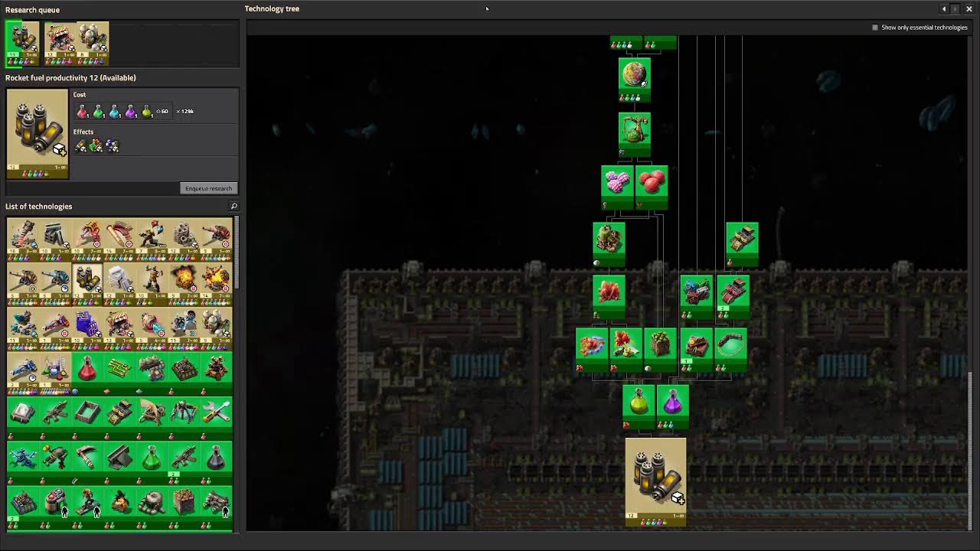Screen dimensions: 980x551
Task: Click the red science pack cost icon
Action: (83, 112)
